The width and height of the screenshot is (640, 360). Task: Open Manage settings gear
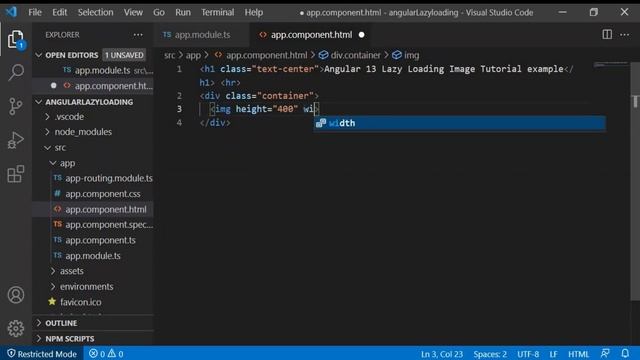[x=16, y=328]
